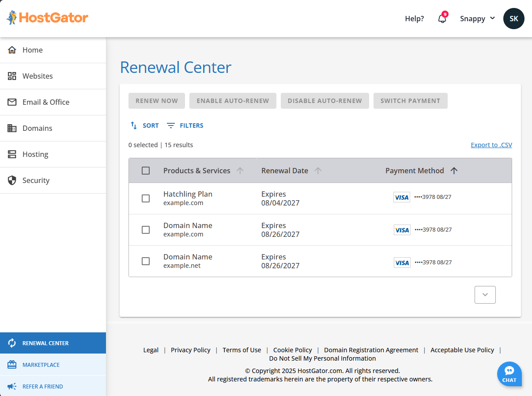The height and width of the screenshot is (396, 532).
Task: Check the Hatchling Plan example.com row
Action: pos(146,198)
